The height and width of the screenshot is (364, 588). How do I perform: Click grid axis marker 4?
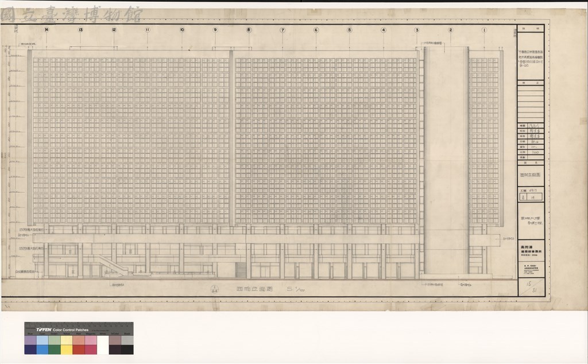pos(383,30)
